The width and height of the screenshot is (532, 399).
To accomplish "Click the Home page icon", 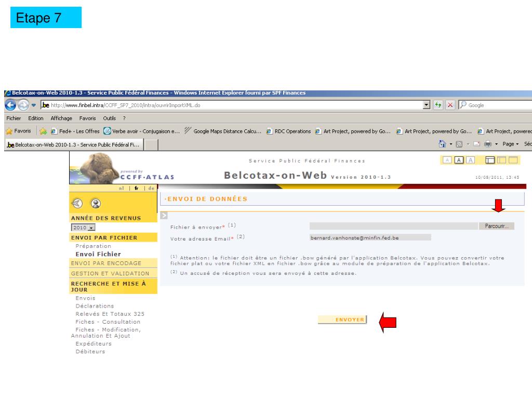I will click(442, 144).
